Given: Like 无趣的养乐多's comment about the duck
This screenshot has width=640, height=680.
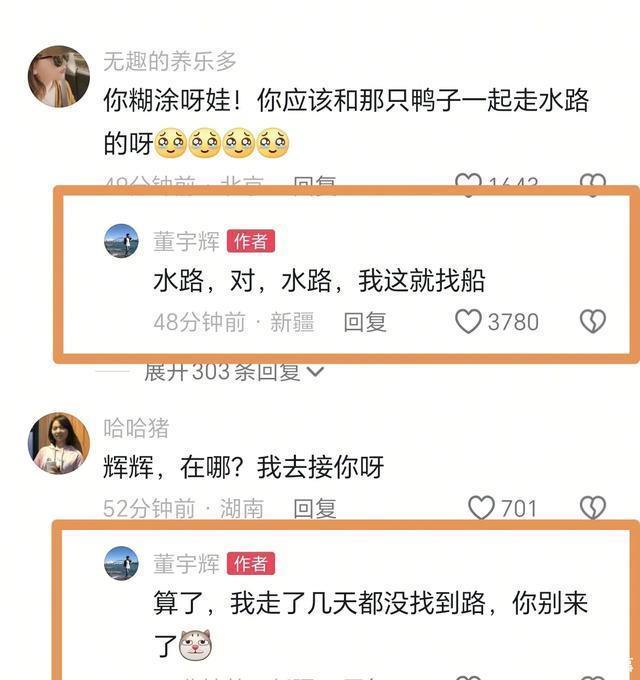Looking at the screenshot, I should coord(468,181).
